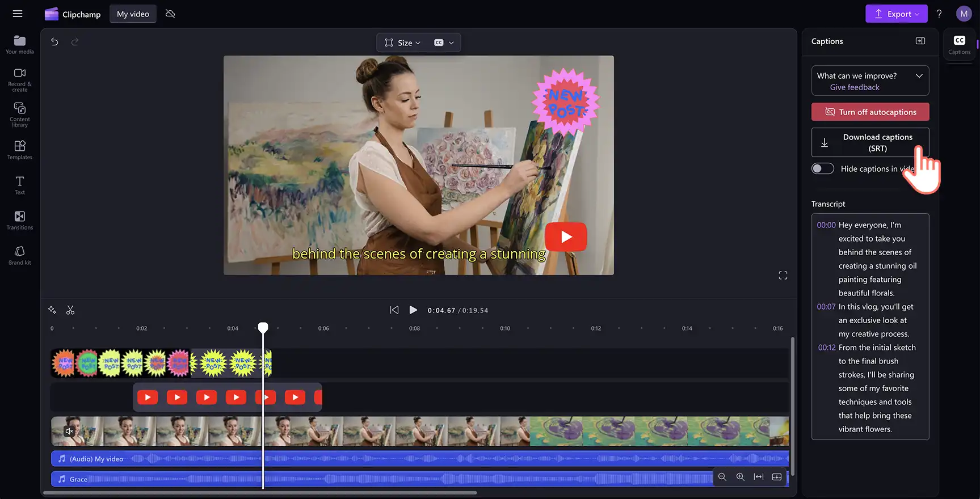The image size is (980, 499).
Task: Select the scissors split tool
Action: (70, 310)
